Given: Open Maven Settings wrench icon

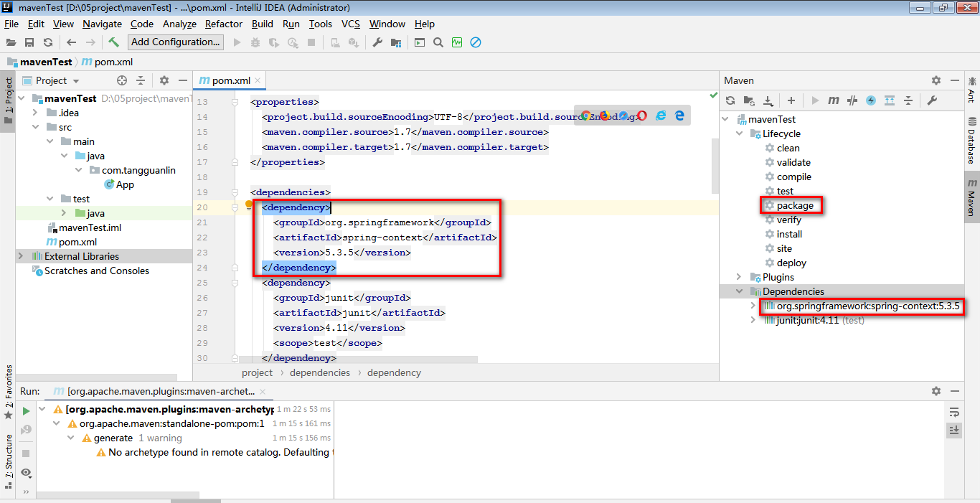Looking at the screenshot, I should (x=932, y=100).
